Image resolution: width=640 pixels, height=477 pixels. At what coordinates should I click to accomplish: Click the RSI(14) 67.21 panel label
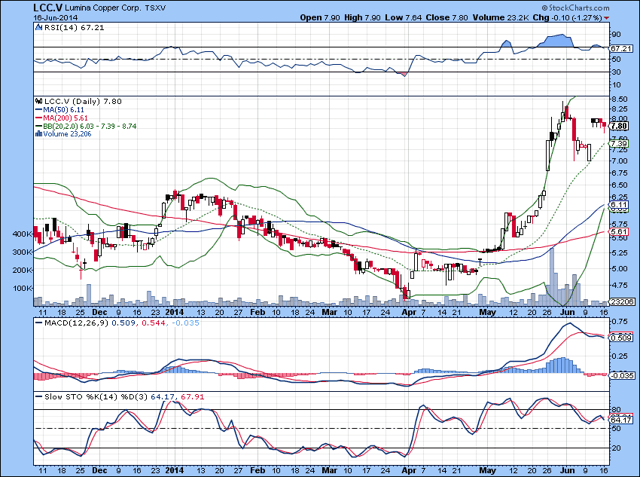(x=73, y=28)
